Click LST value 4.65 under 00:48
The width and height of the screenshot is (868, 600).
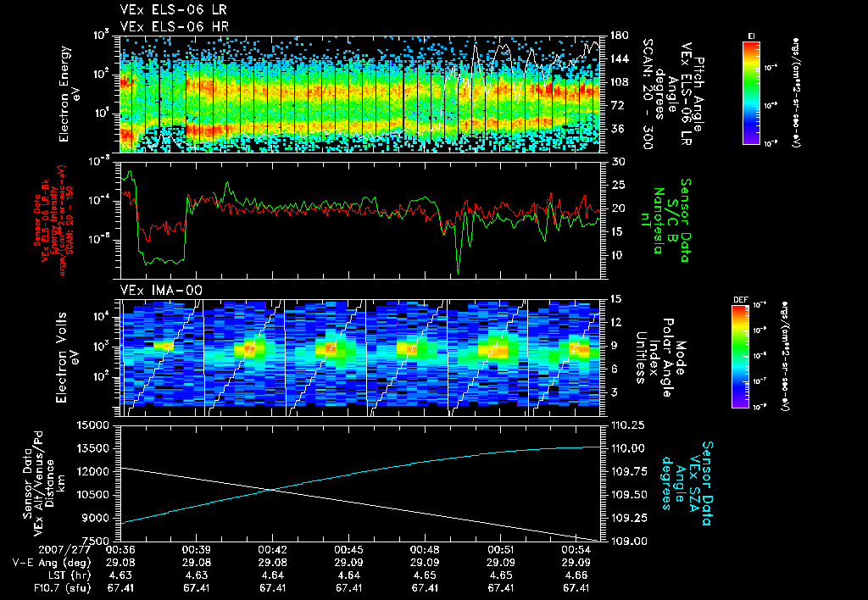[425, 575]
